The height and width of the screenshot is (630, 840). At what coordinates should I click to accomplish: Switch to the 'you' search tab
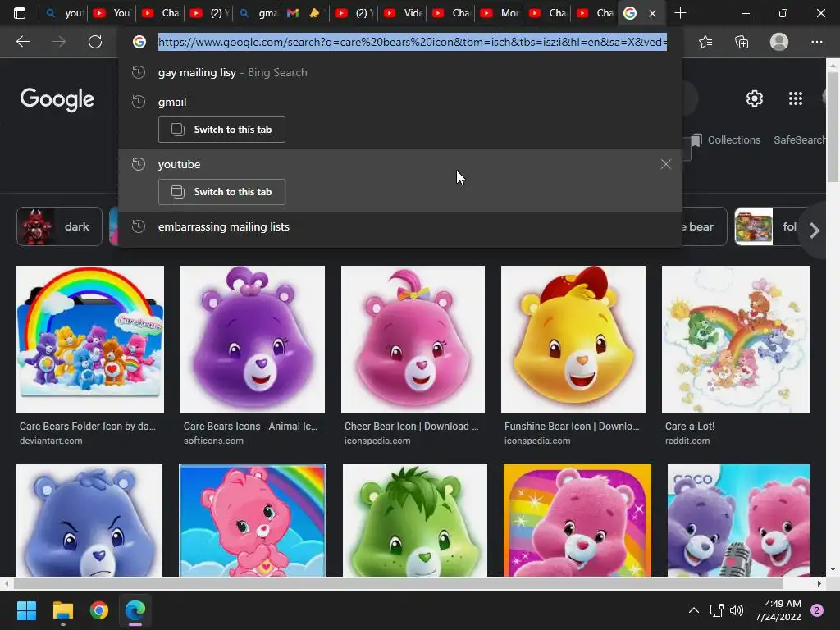[63, 13]
